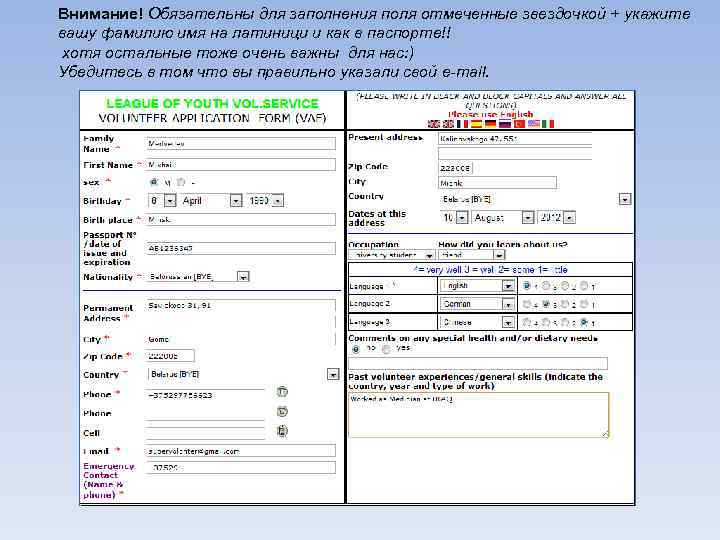Click the Birth place input field
The width and height of the screenshot is (720, 540).
pyautogui.click(x=240, y=219)
